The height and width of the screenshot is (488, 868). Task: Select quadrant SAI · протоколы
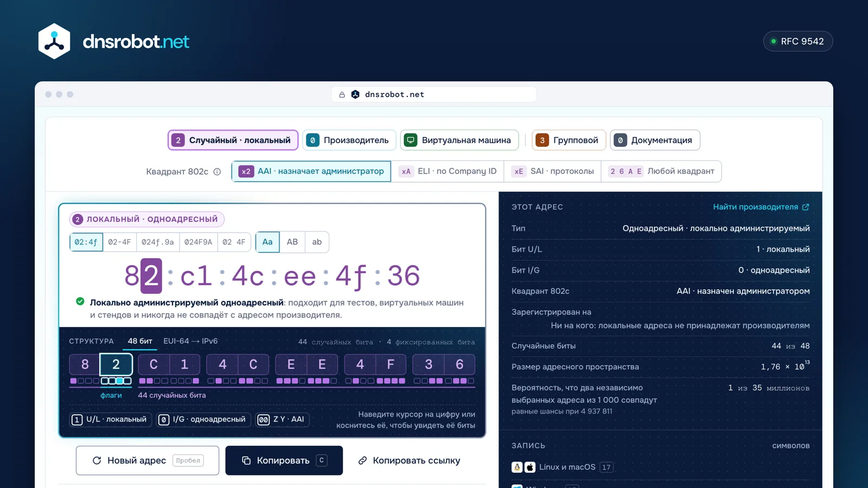553,171
